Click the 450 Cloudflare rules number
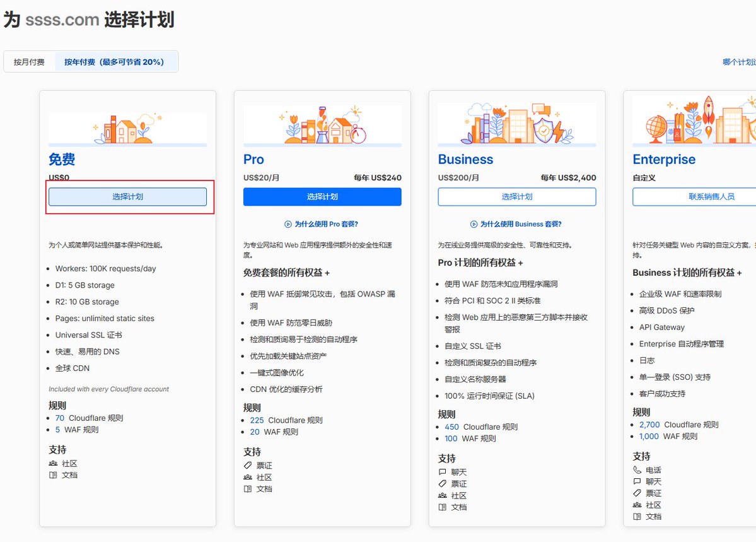 451,427
